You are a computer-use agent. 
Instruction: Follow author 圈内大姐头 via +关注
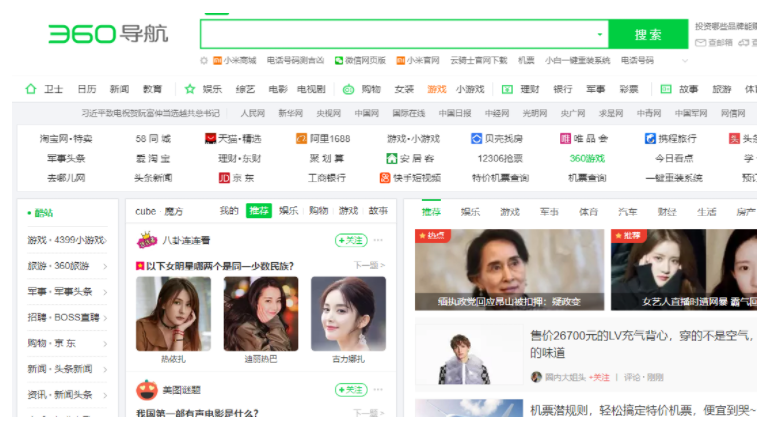(599, 377)
